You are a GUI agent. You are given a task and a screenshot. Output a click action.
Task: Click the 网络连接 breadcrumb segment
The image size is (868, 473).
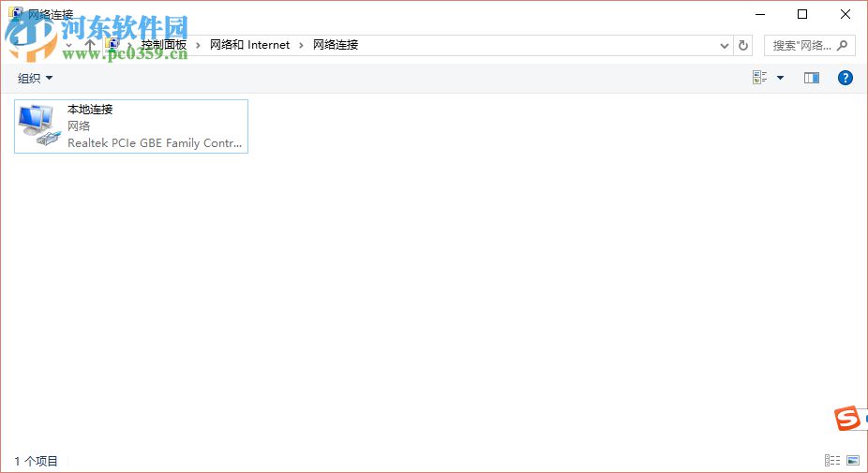(336, 45)
